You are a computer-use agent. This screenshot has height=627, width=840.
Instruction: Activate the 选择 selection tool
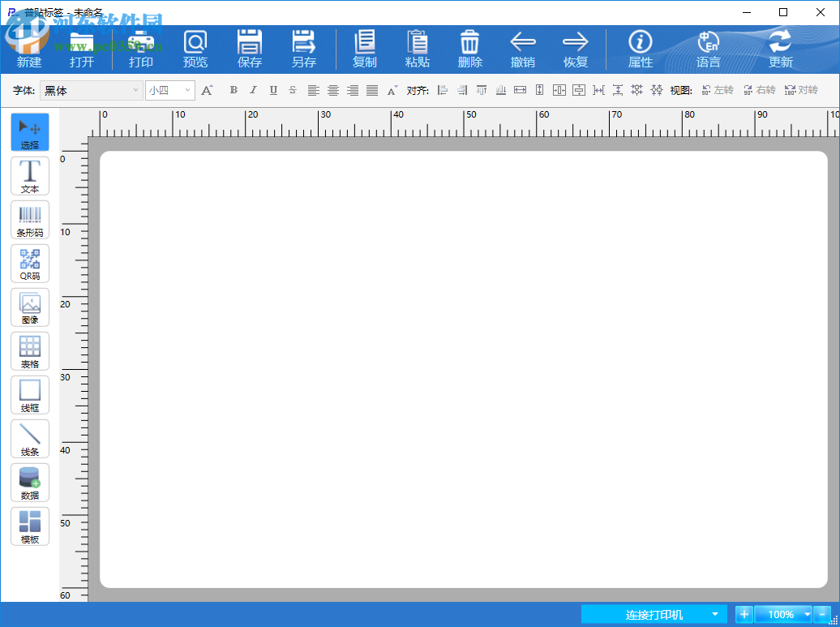(x=30, y=132)
